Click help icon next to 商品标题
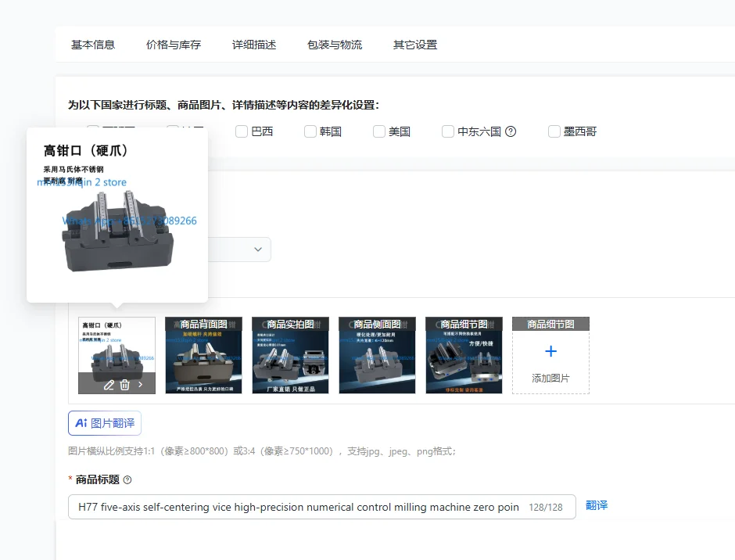 [127, 479]
